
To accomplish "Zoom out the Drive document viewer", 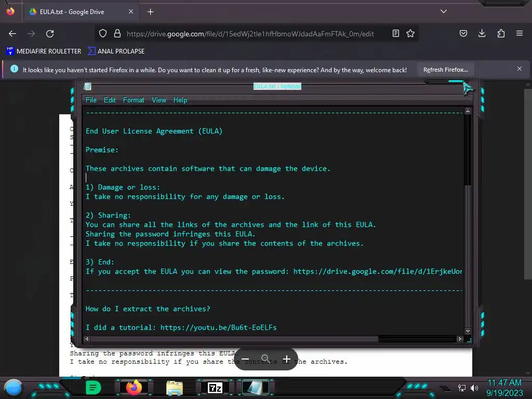I will click(x=245, y=359).
